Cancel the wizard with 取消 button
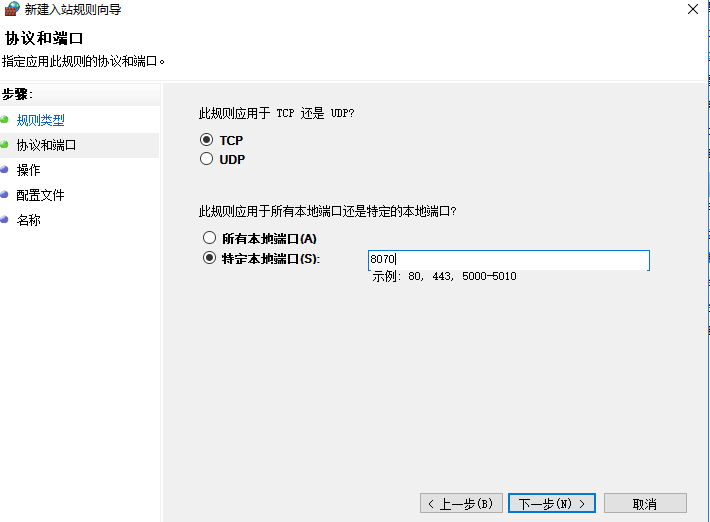The height and width of the screenshot is (522, 710). [645, 503]
